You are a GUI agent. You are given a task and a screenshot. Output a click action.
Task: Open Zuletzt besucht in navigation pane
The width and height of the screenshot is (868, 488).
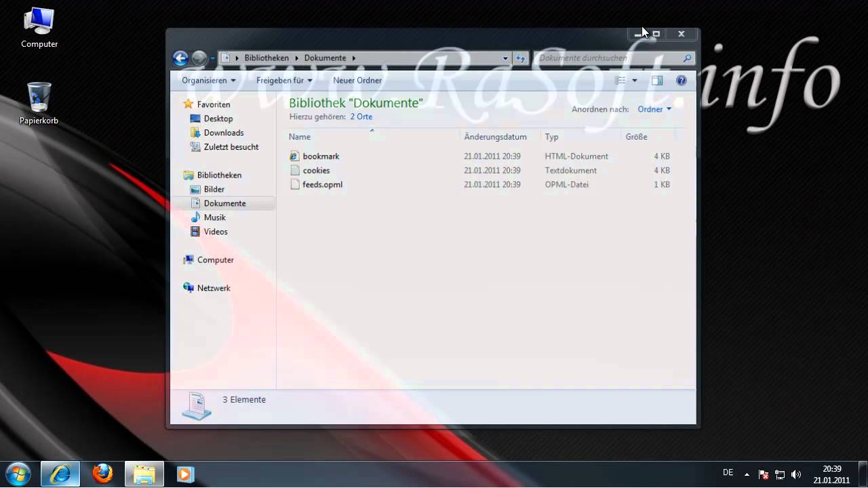tap(231, 146)
